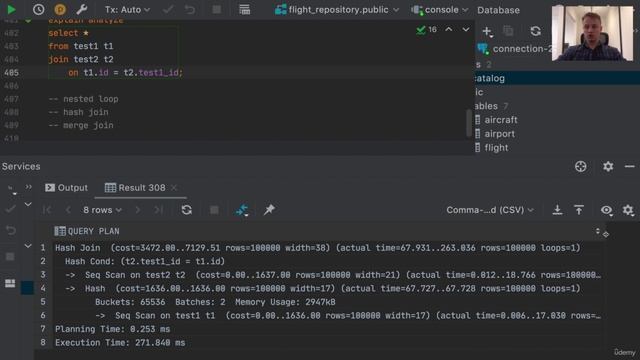640x360 pixels.
Task: Open the eye view options in result toolbar
Action: tap(607, 210)
